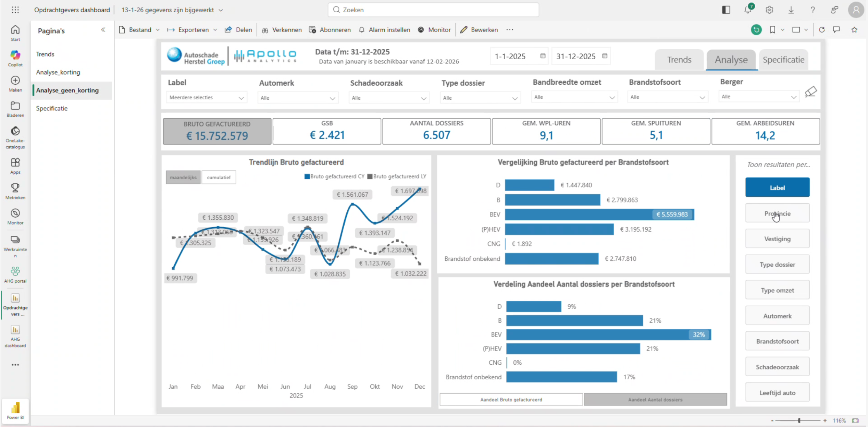Switch trend chart to cumulatief
868x427 pixels.
pos(219,178)
